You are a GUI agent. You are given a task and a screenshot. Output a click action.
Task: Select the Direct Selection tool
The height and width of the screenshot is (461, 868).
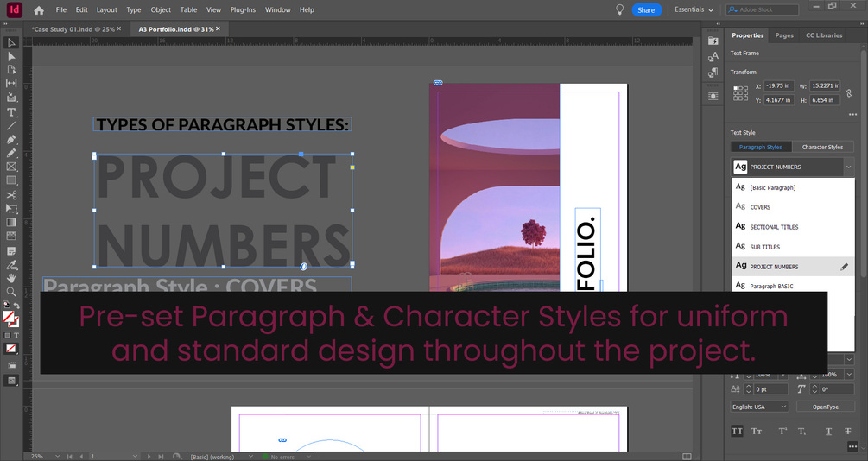[x=11, y=56]
